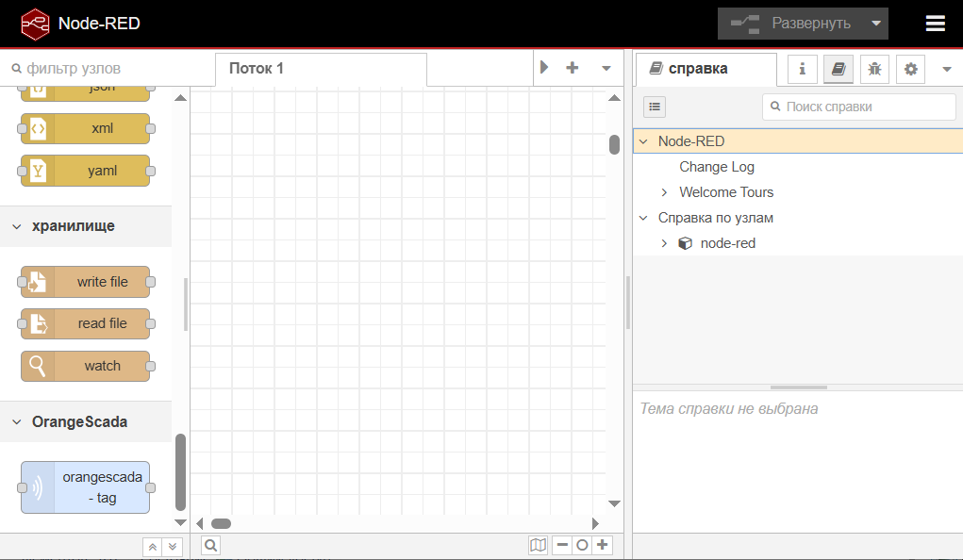Image resolution: width=963 pixels, height=560 pixels.
Task: Click the palette scroll up arrow
Action: 180,98
